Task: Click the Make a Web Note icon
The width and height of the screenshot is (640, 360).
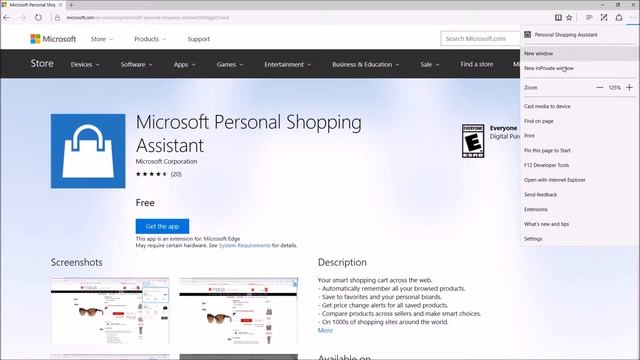Action: pyautogui.click(x=604, y=18)
